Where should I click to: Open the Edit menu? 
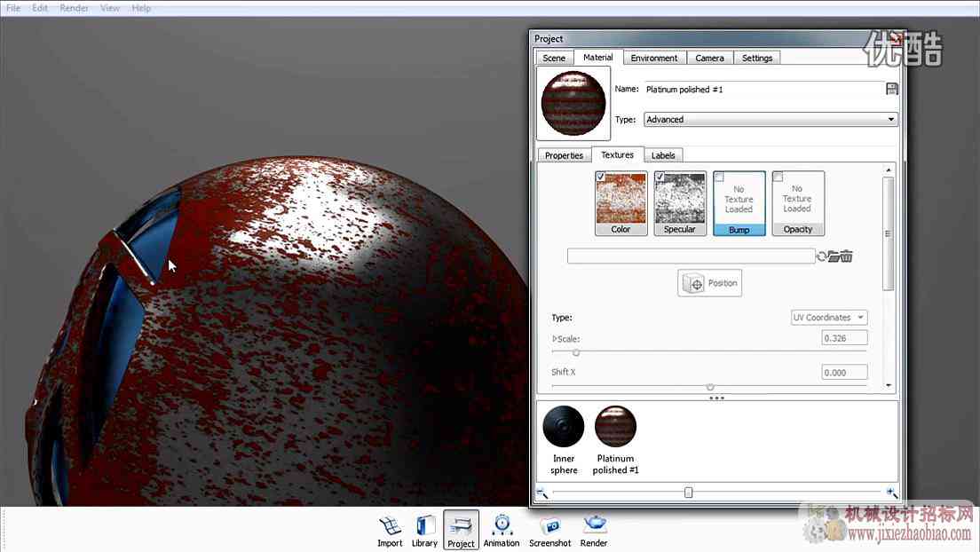(40, 8)
